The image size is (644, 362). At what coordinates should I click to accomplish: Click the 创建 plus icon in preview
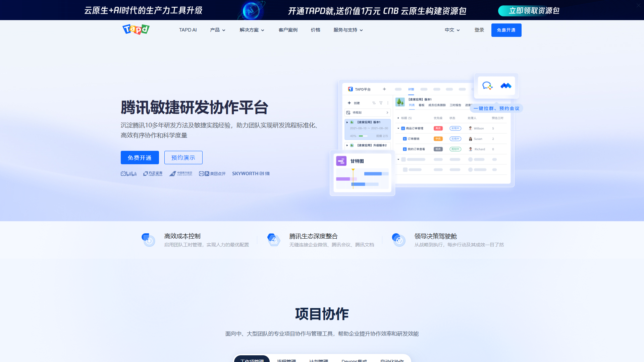click(x=349, y=103)
